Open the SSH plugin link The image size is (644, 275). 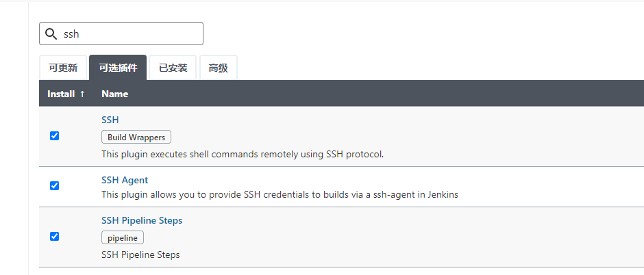click(110, 120)
